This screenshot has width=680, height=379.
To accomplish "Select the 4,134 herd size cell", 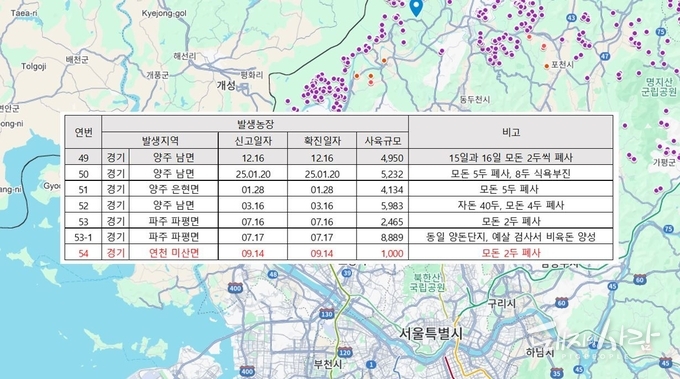I will coord(382,190).
